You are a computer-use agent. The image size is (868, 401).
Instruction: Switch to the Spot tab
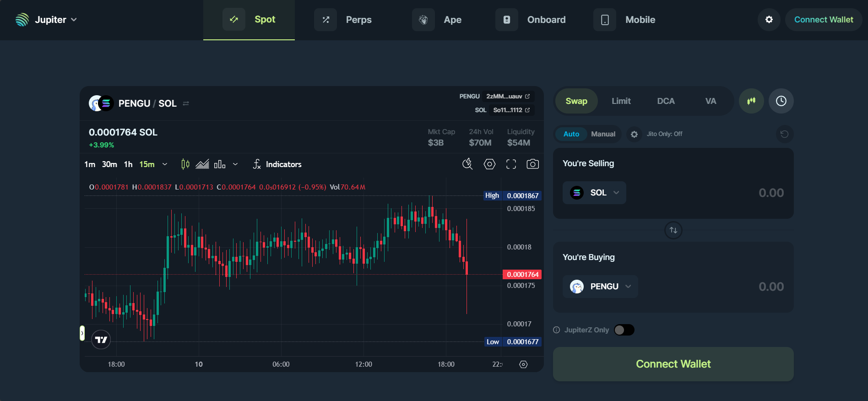point(249,20)
